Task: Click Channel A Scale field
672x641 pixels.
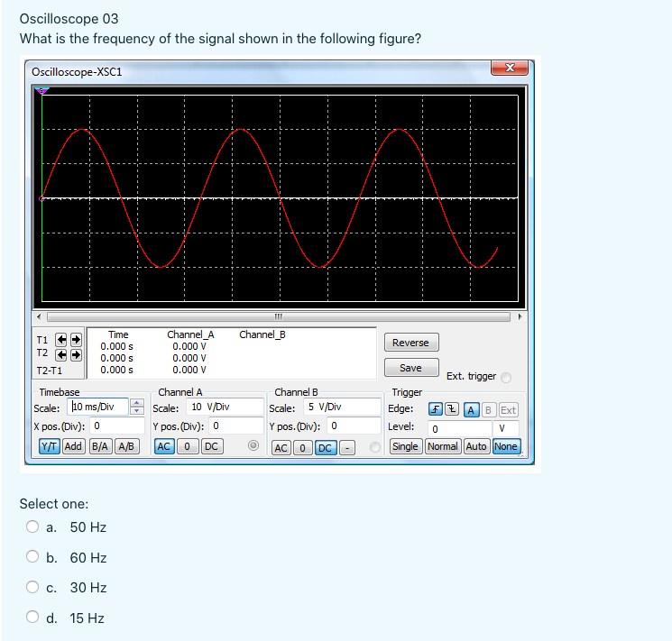Action: click(225, 407)
